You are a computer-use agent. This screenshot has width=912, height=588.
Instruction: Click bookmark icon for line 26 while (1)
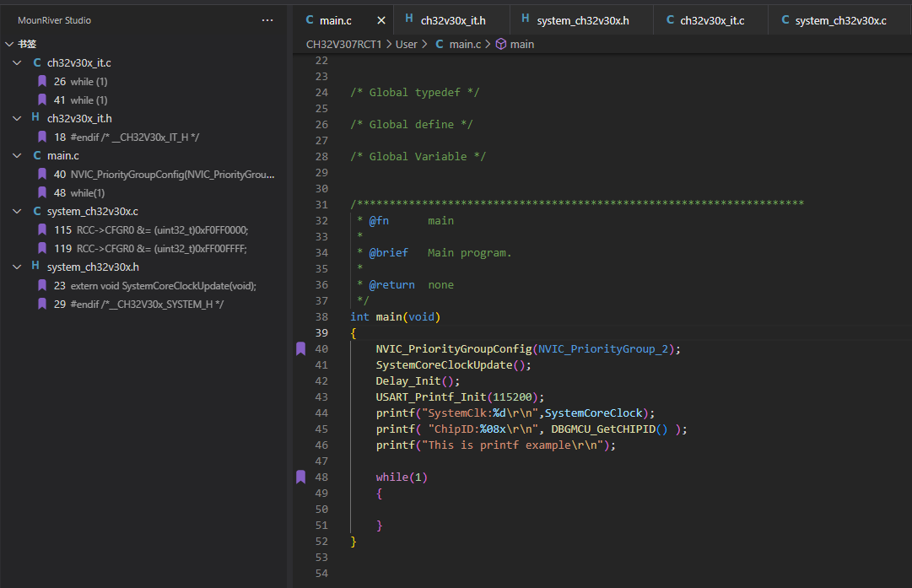pos(42,82)
